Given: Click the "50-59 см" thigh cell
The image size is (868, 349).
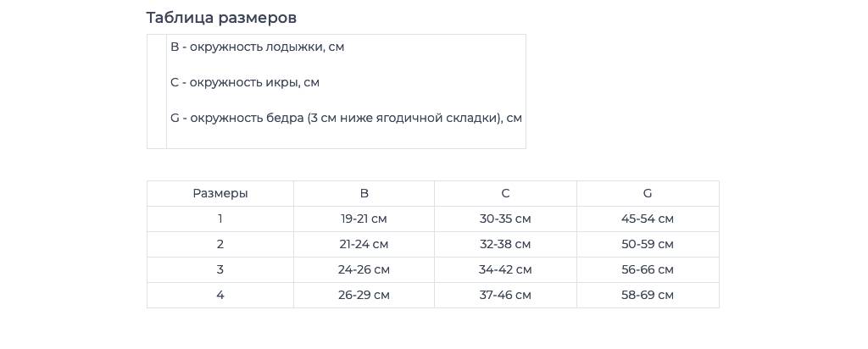Looking at the screenshot, I should pos(648,245).
